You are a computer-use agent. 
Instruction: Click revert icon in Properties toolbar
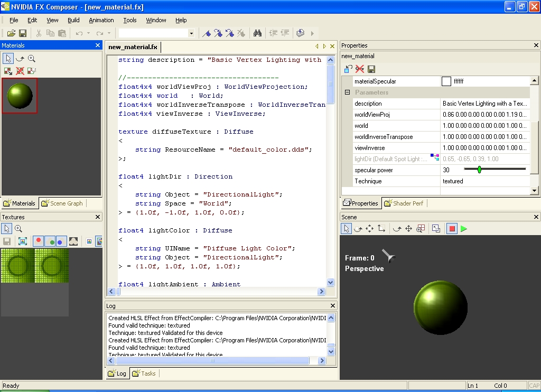(348, 69)
